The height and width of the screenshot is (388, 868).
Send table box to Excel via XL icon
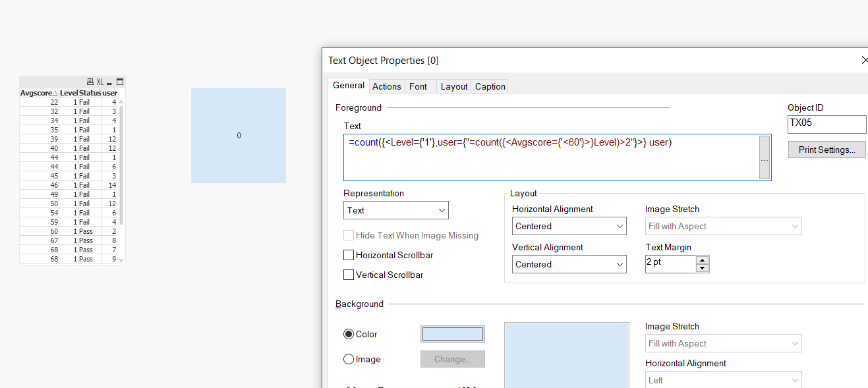click(100, 82)
